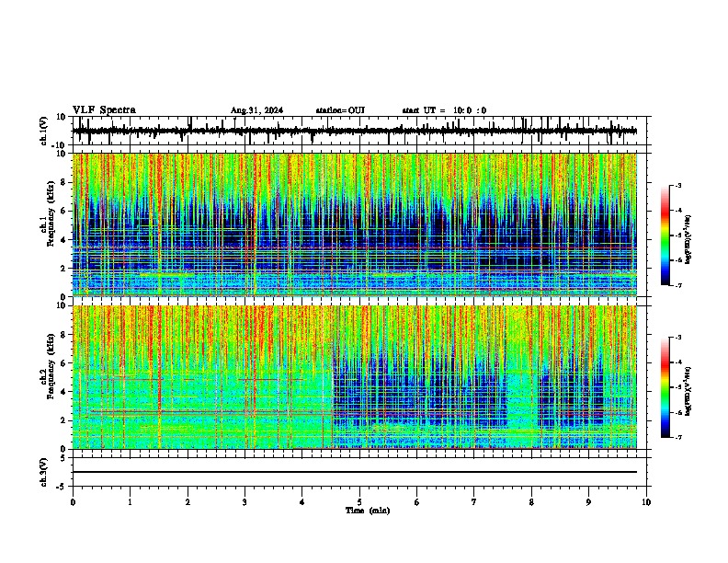Click the log(PSD) label beside ch.2 colorbar
Image resolution: width=728 pixels, height=563 pixels.
688,392
